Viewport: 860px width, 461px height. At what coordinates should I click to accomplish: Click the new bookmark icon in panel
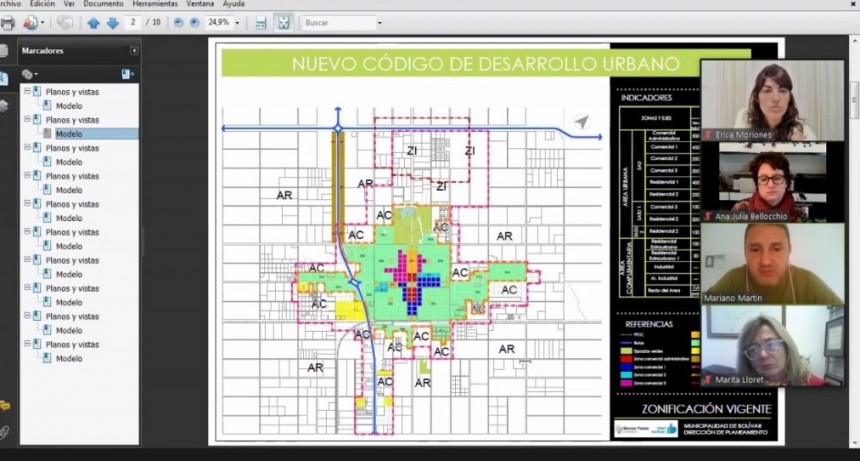tap(127, 74)
